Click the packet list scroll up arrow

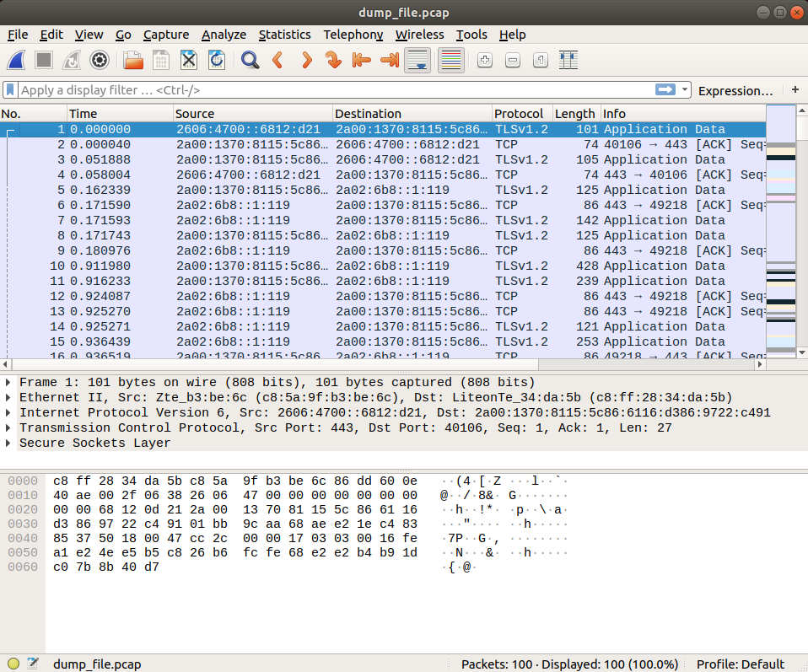802,110
